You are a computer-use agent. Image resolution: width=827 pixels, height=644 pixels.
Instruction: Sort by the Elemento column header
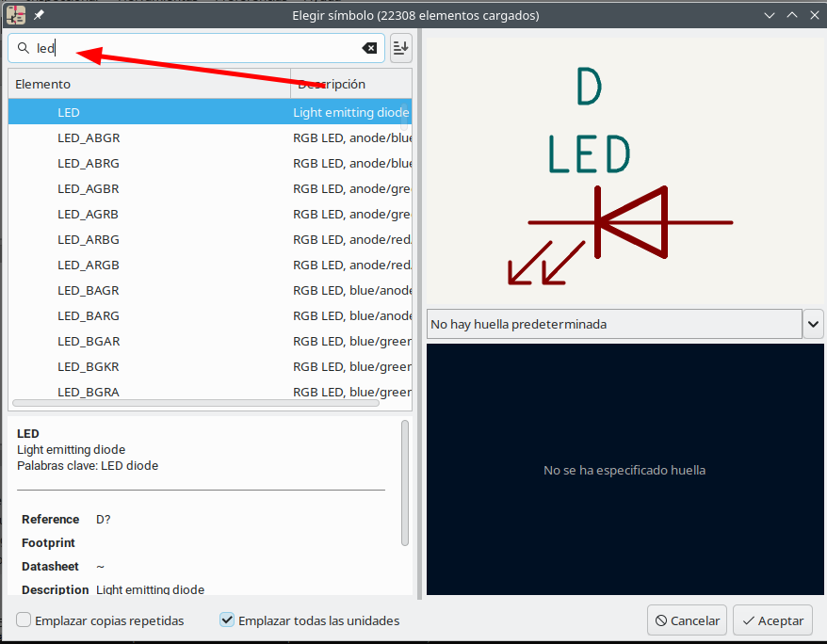(149, 84)
